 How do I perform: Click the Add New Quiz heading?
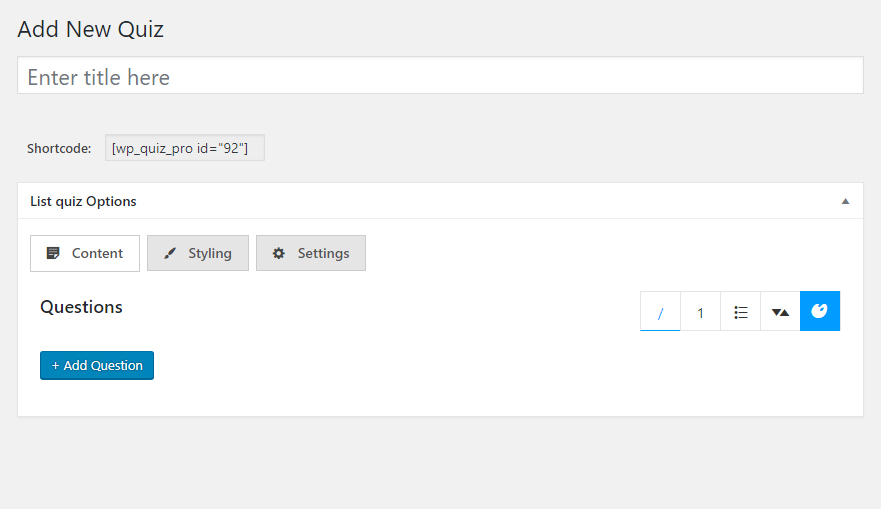click(90, 29)
